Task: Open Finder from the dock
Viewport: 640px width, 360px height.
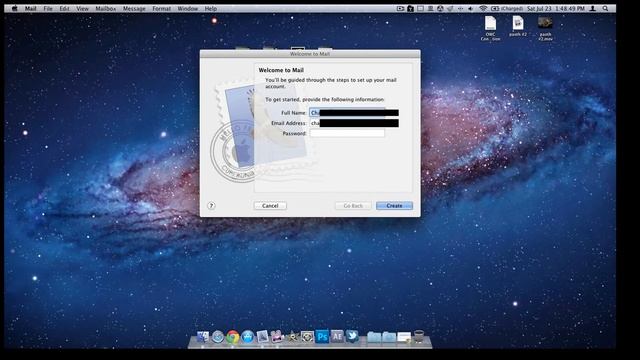Action: click(203, 337)
